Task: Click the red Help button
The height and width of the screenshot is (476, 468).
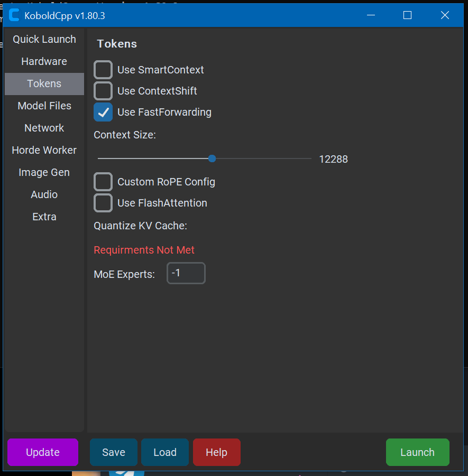Action: click(216, 452)
